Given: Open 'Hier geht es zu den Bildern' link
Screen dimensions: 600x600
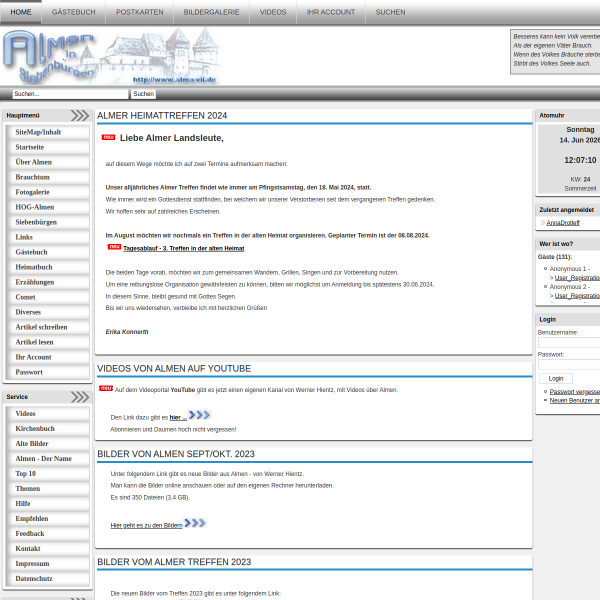Looking at the screenshot, I should tap(147, 525).
